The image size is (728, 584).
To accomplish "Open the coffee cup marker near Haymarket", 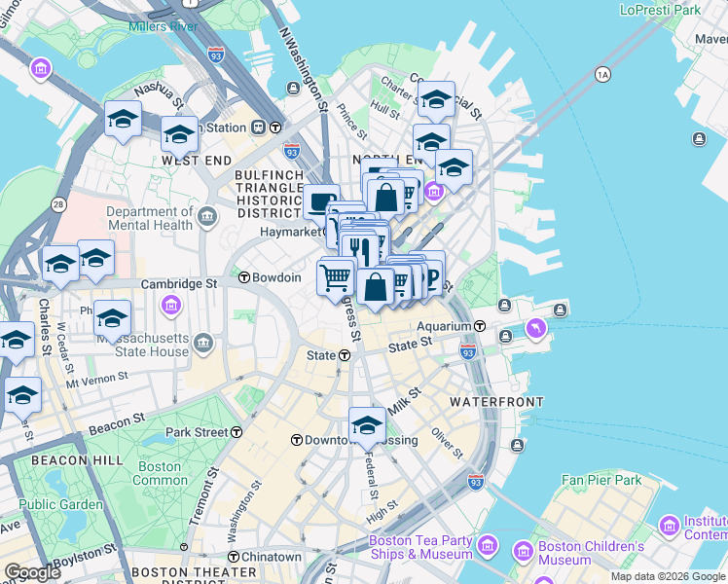I will pos(321,202).
